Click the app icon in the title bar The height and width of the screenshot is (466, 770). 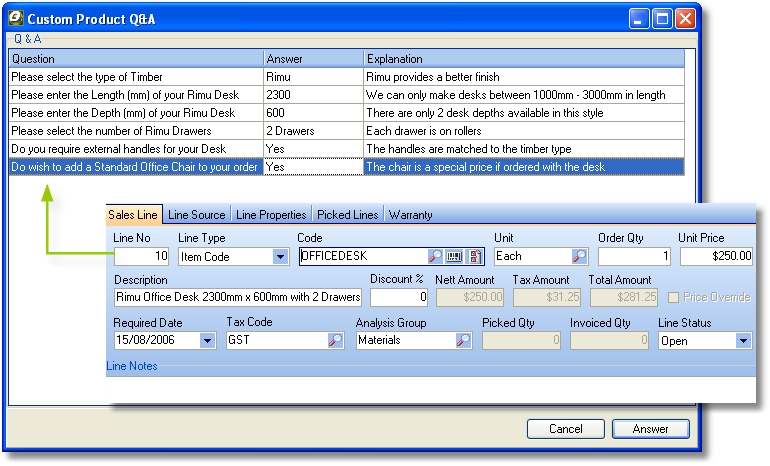15,18
